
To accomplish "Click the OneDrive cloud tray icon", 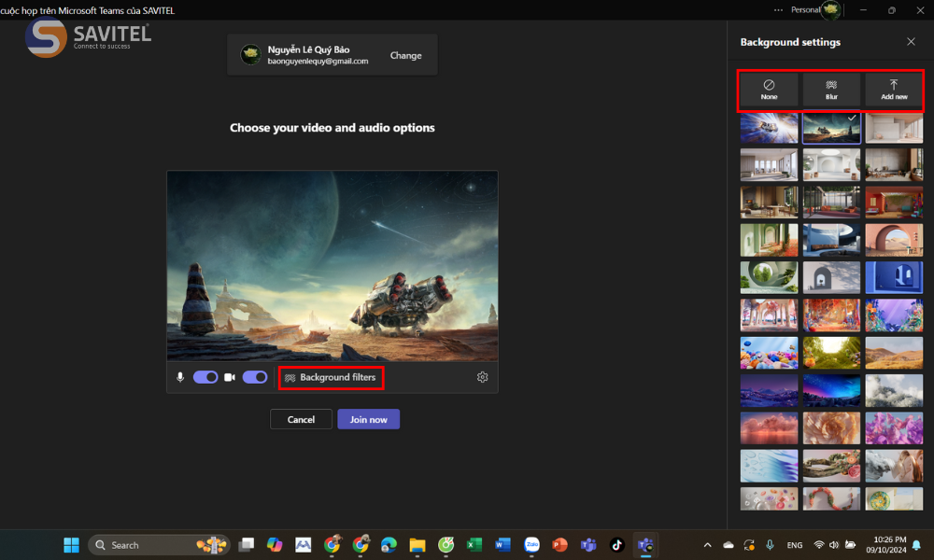I will [x=728, y=545].
